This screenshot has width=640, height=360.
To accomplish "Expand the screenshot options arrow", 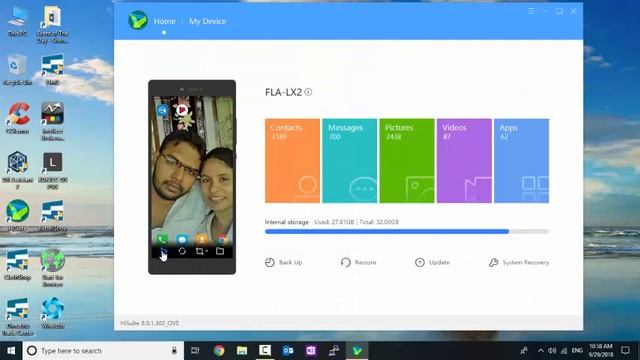I will click(207, 251).
